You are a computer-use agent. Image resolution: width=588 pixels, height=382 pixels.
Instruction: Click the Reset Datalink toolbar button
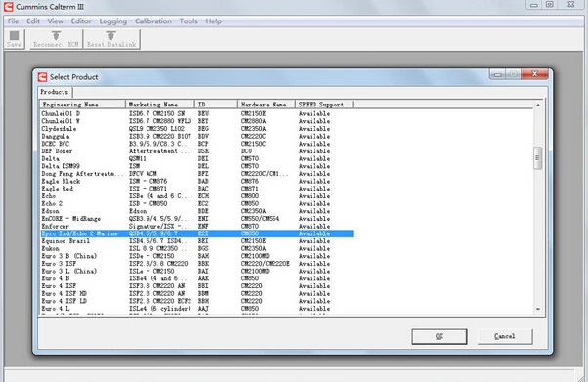(x=111, y=39)
